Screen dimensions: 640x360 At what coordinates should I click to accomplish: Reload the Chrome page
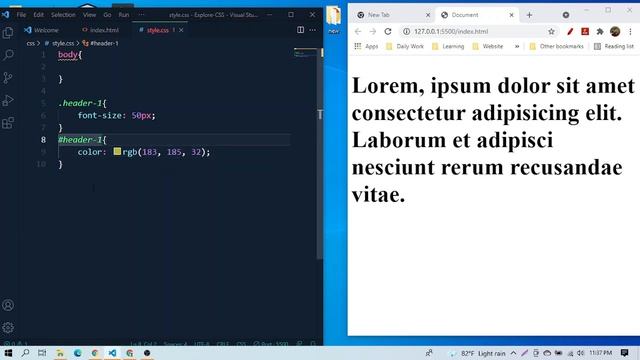(388, 31)
